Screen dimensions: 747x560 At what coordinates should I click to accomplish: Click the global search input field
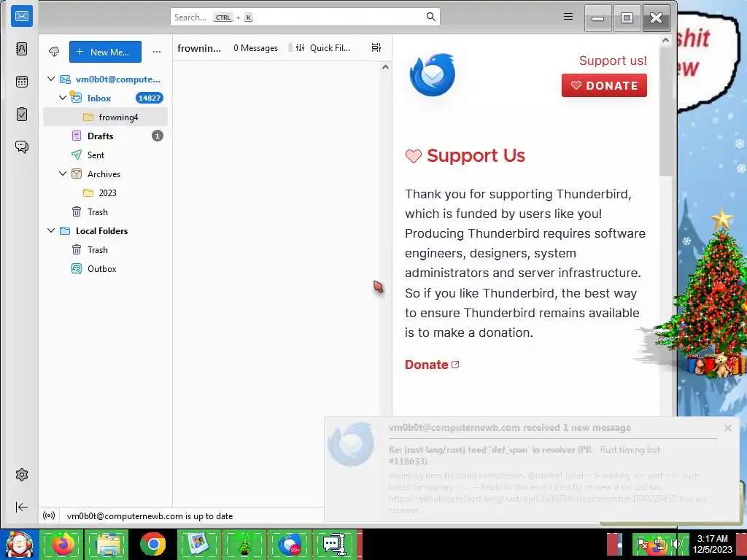pyautogui.click(x=305, y=17)
